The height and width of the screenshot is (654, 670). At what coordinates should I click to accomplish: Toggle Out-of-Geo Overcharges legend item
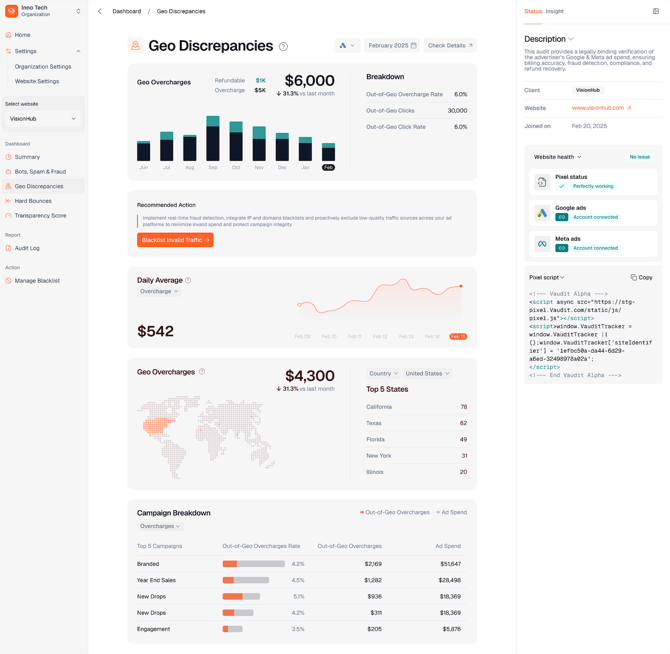coord(395,512)
